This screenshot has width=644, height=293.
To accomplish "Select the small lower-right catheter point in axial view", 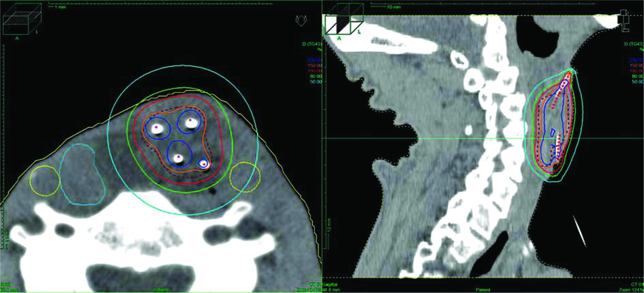I will [204, 164].
